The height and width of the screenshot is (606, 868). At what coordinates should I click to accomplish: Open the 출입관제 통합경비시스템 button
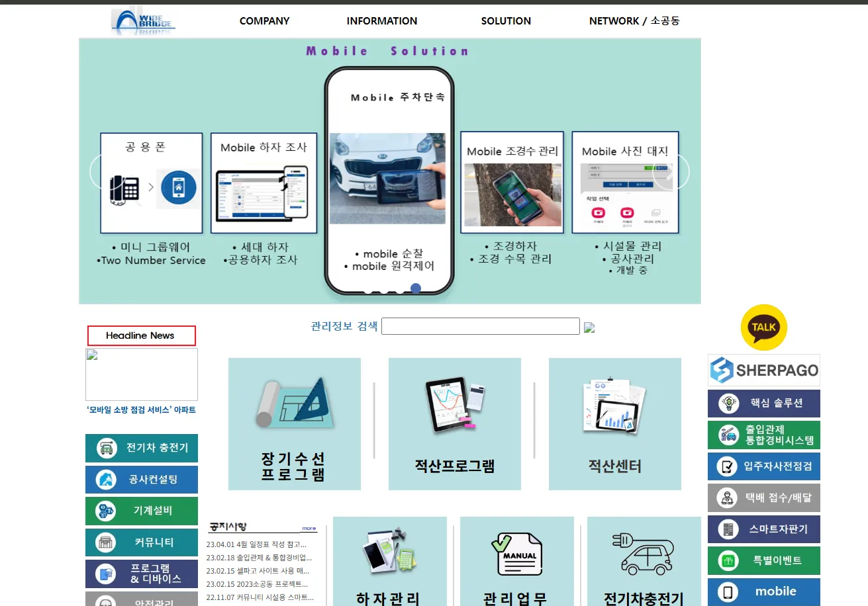pyautogui.click(x=764, y=435)
